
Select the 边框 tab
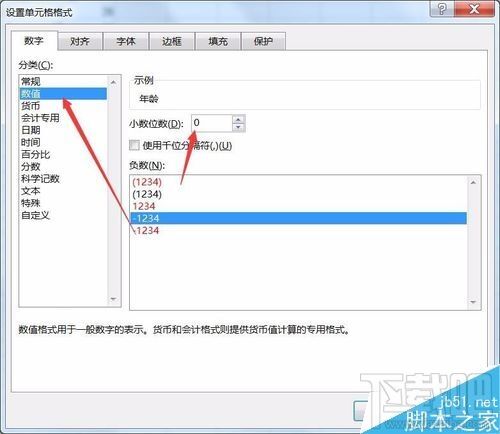tap(172, 41)
